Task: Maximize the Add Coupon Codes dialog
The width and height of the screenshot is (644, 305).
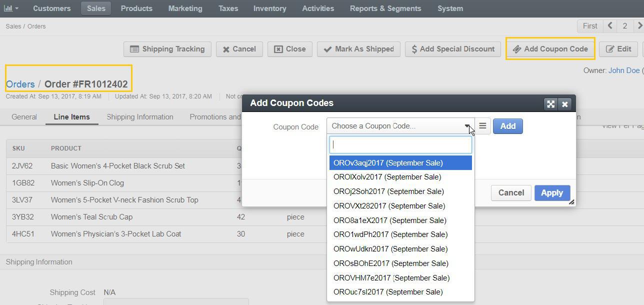Action: (550, 104)
